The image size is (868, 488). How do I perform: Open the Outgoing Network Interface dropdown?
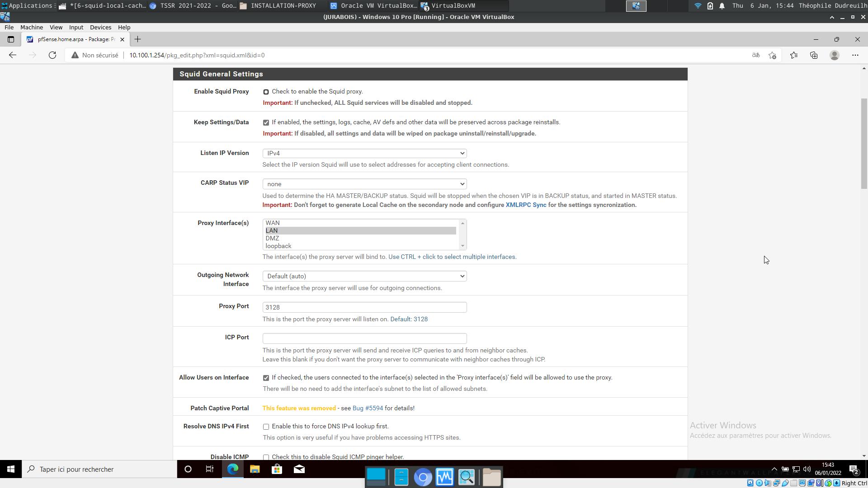tap(364, 276)
